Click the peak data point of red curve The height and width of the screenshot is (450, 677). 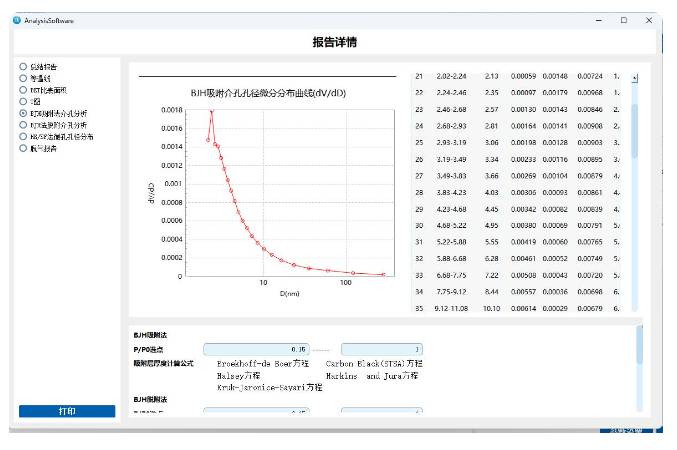(212, 111)
